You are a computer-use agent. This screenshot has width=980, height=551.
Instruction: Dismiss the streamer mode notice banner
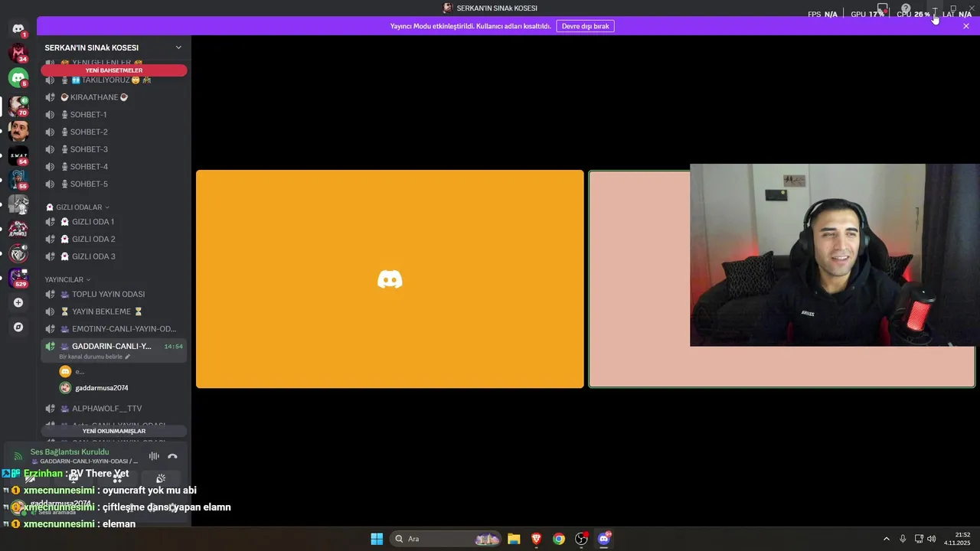click(966, 26)
